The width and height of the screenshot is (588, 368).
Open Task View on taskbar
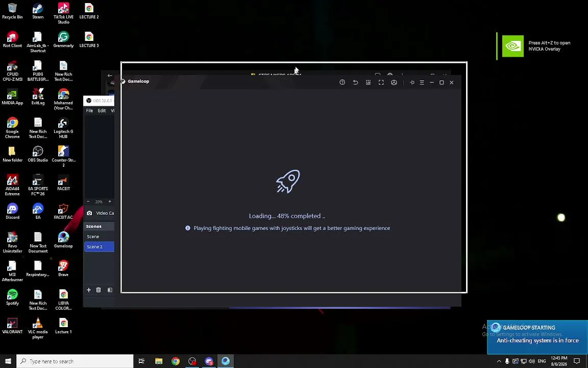tap(141, 361)
